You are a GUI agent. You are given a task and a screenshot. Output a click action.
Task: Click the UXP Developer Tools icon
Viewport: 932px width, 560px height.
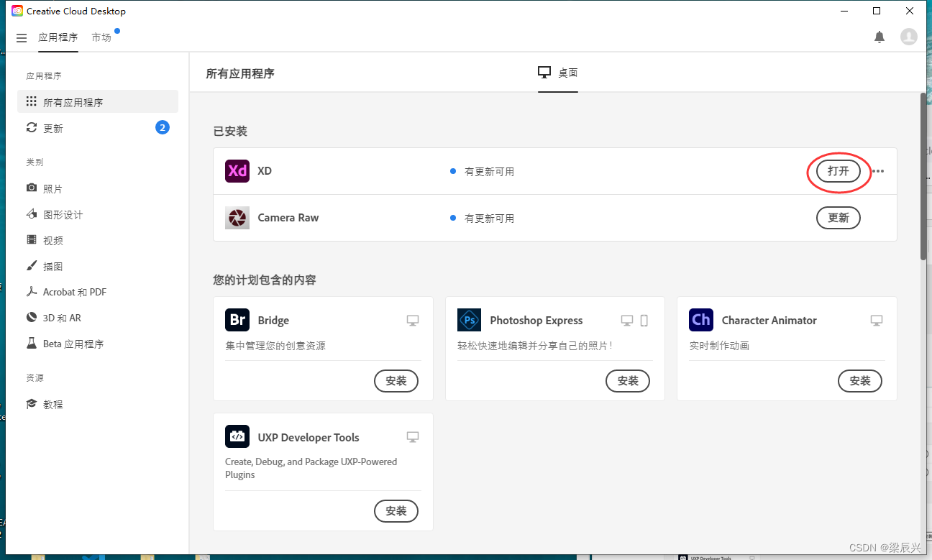(237, 436)
